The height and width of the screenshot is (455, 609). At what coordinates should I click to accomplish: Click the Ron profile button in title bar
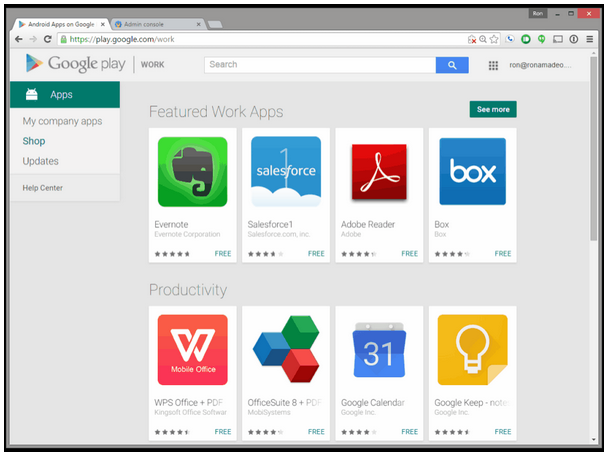click(x=538, y=14)
